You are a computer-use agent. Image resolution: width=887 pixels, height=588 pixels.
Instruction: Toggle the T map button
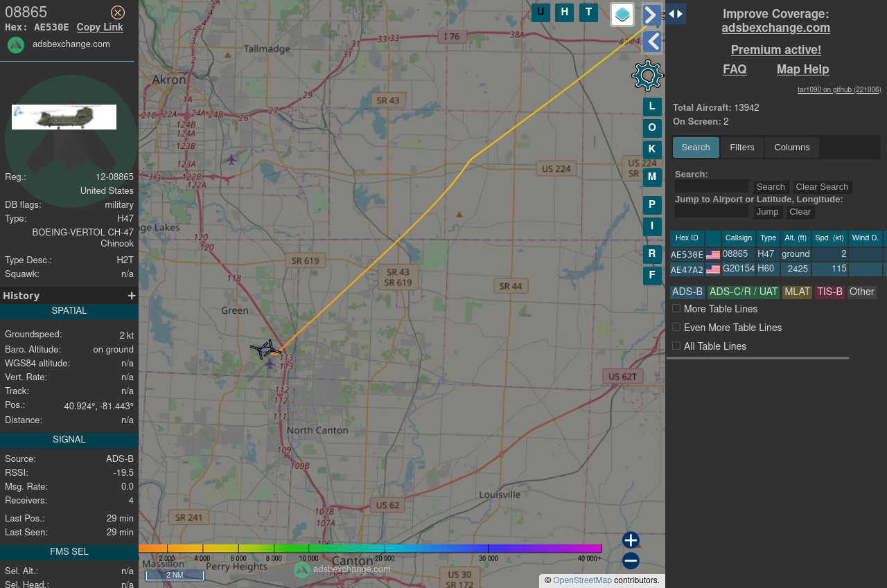point(588,12)
